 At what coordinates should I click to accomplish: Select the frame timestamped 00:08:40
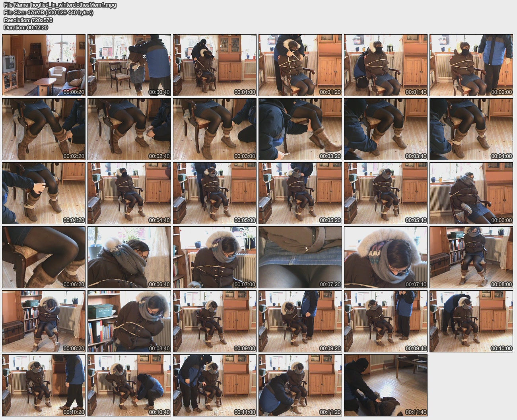coord(129,321)
